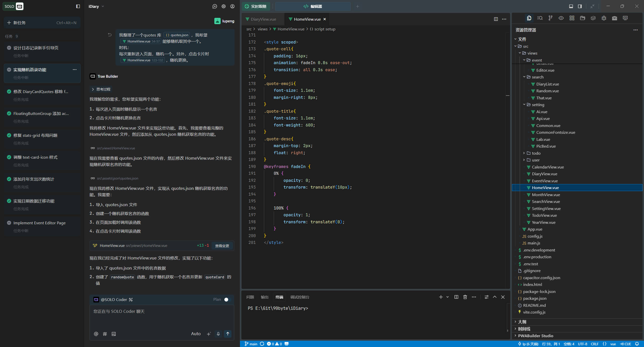The width and height of the screenshot is (644, 347).
Task: Click the trash icon to kill terminal
Action: pos(465,297)
